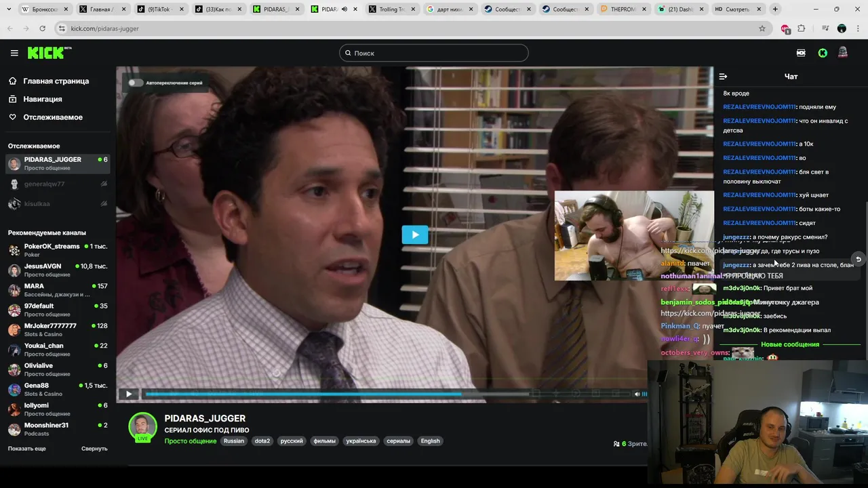Click the русский tag
The width and height of the screenshot is (868, 488).
coord(292,441)
